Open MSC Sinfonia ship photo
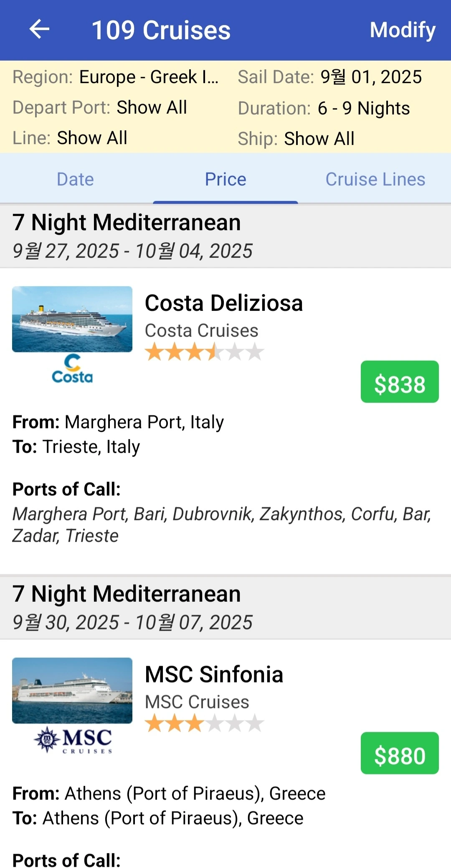Viewport: 451px width, 868px height. click(72, 690)
